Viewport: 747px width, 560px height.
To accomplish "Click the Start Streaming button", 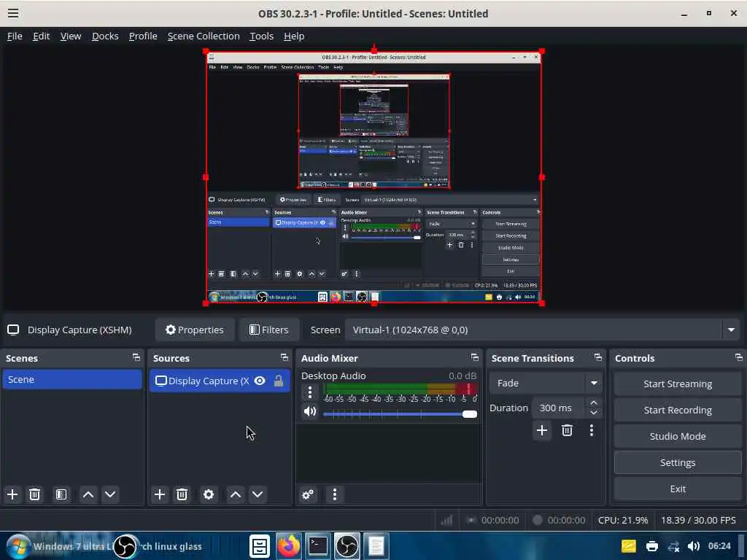I will [x=678, y=384].
